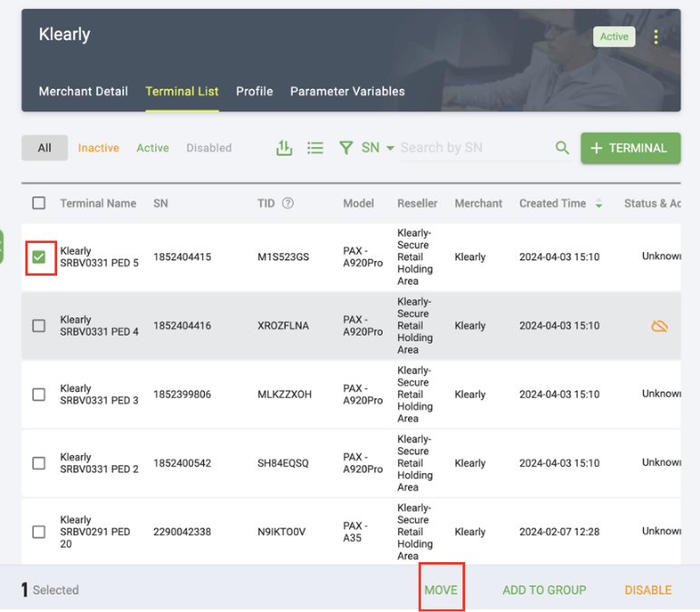Click the + TERMINAL button
The height and width of the screenshot is (612, 700).
click(x=630, y=148)
